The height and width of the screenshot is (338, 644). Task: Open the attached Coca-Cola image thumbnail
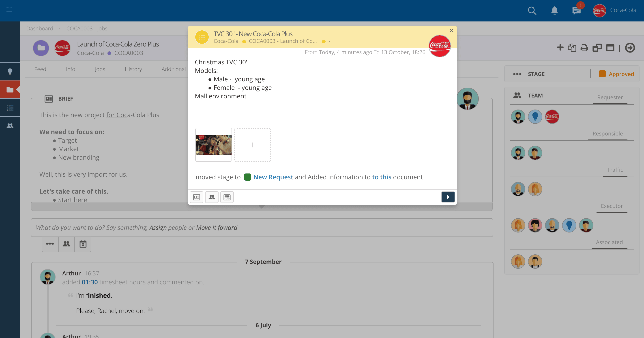[213, 145]
